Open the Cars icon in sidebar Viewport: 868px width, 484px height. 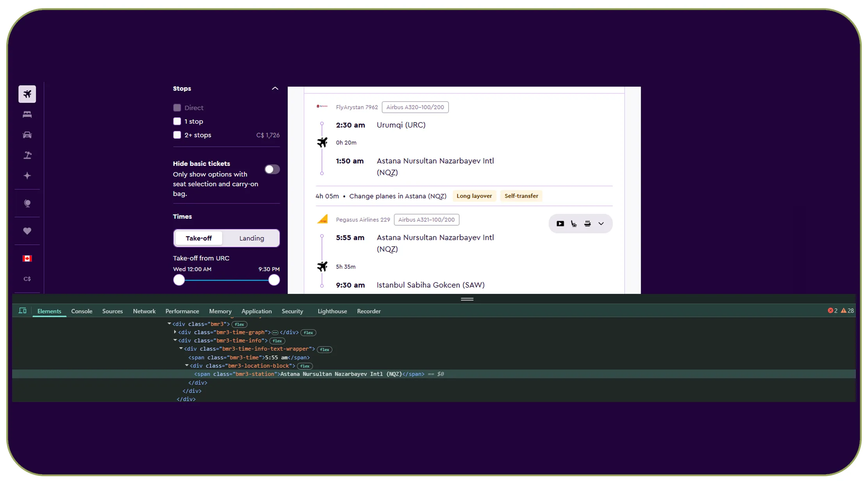pos(27,135)
